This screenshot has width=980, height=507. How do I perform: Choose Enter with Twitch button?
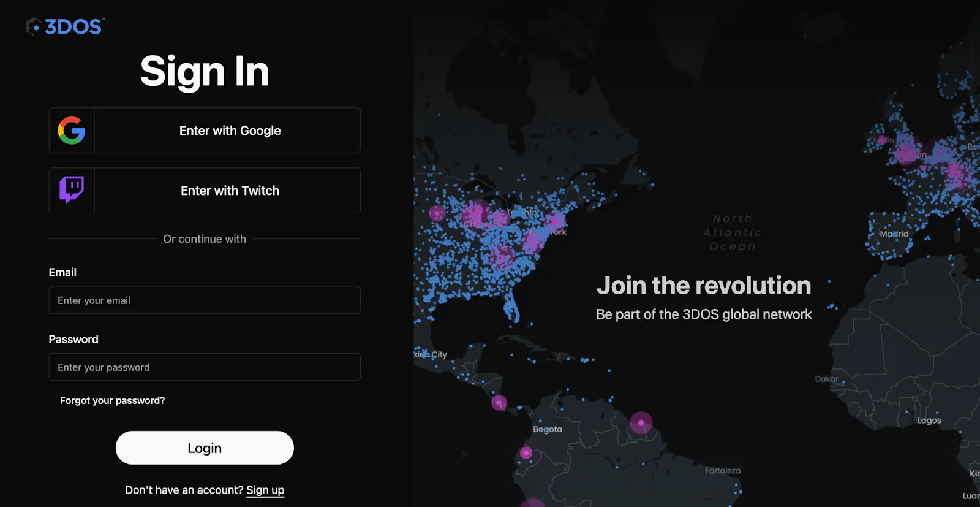(x=205, y=191)
